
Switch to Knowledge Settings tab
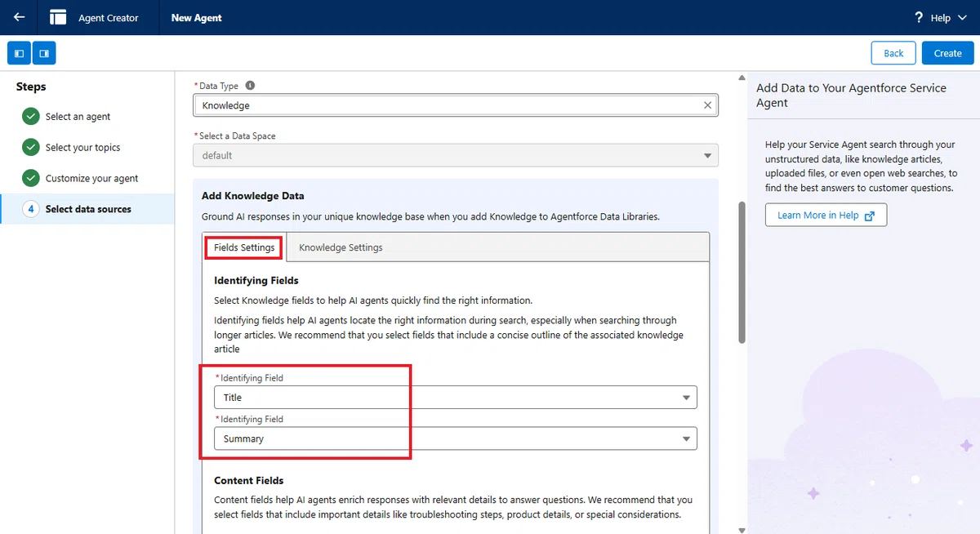[341, 247]
